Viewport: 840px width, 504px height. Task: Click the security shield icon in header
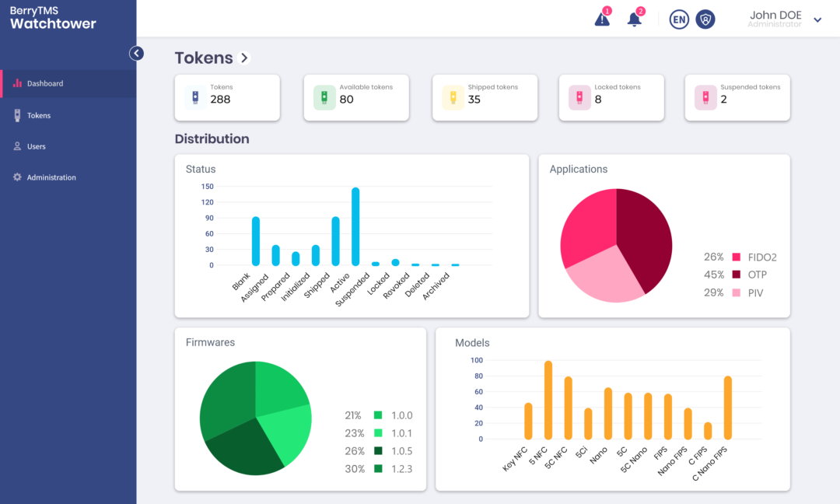click(705, 19)
